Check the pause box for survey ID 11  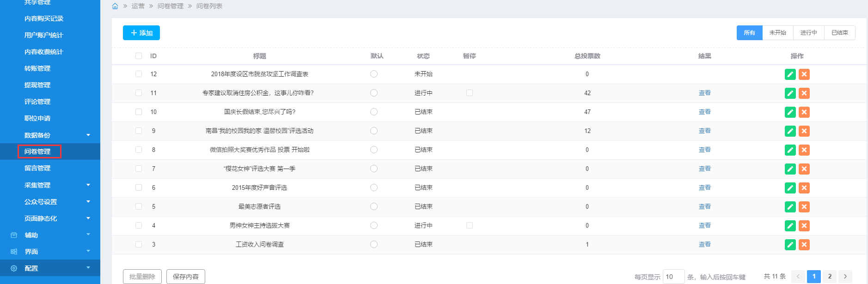click(x=470, y=93)
